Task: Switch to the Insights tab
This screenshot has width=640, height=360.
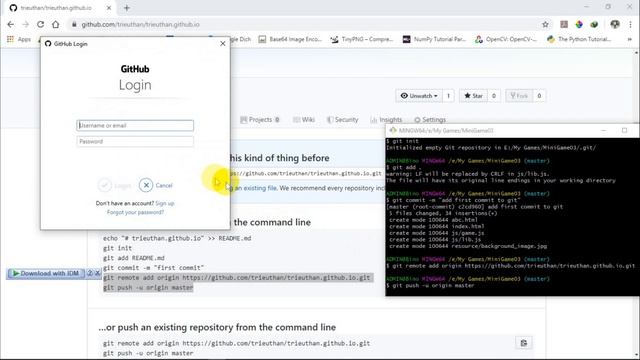Action: (x=386, y=120)
